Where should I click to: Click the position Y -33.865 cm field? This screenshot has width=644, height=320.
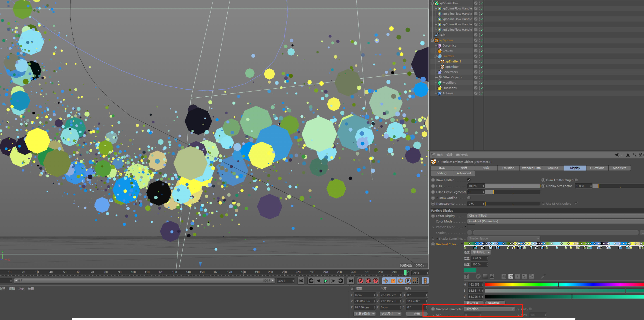point(363,301)
